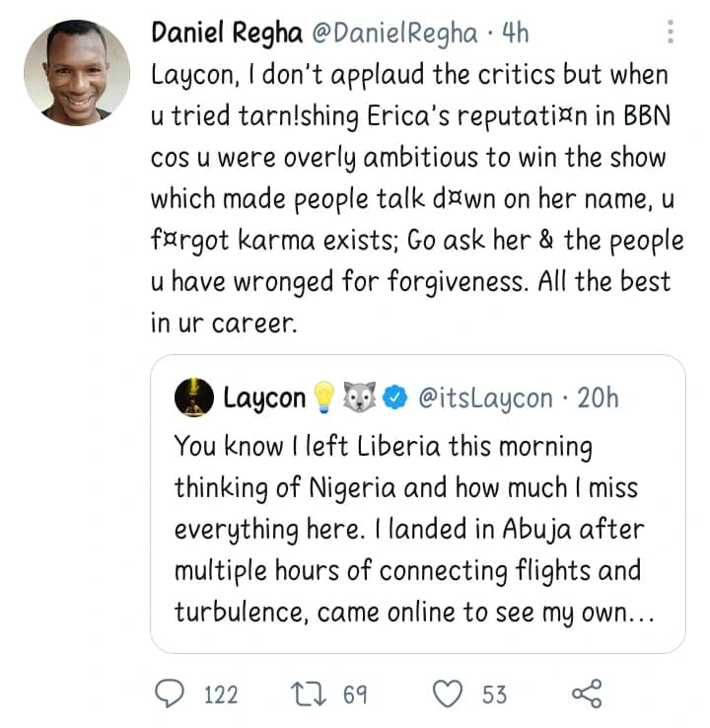View Daniel Regha's profile photo
This screenshot has width=710, height=728.
coord(76,73)
